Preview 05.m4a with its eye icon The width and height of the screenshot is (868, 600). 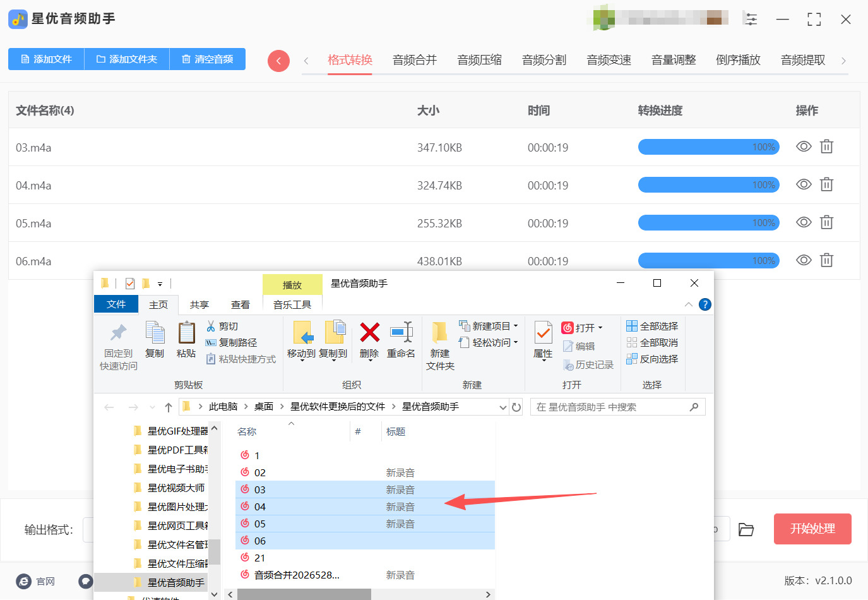pyautogui.click(x=804, y=222)
